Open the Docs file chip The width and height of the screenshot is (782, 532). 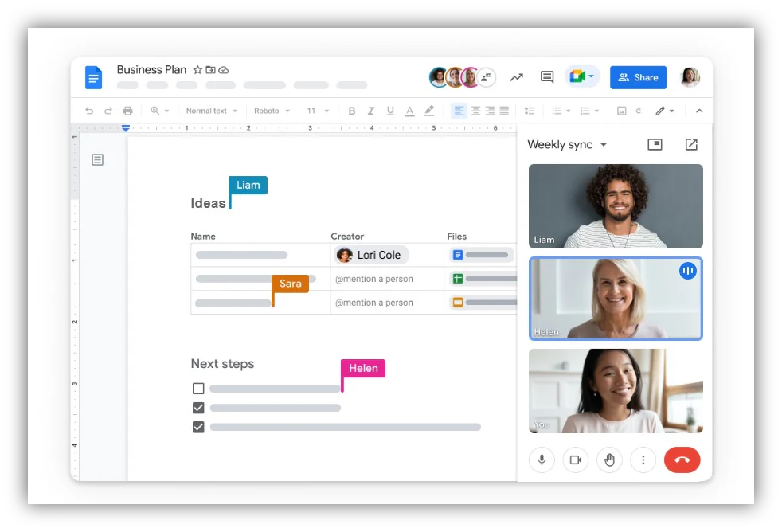pos(481,255)
